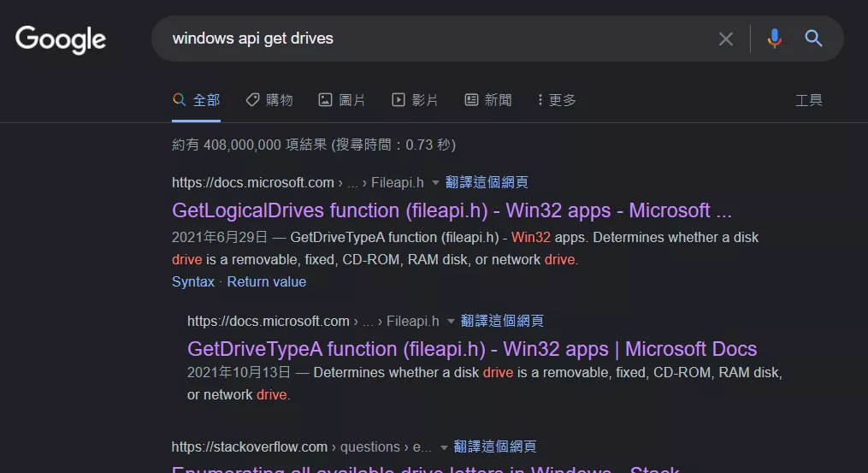Click the Syntax sitelink
The image size is (868, 473).
coord(193,281)
